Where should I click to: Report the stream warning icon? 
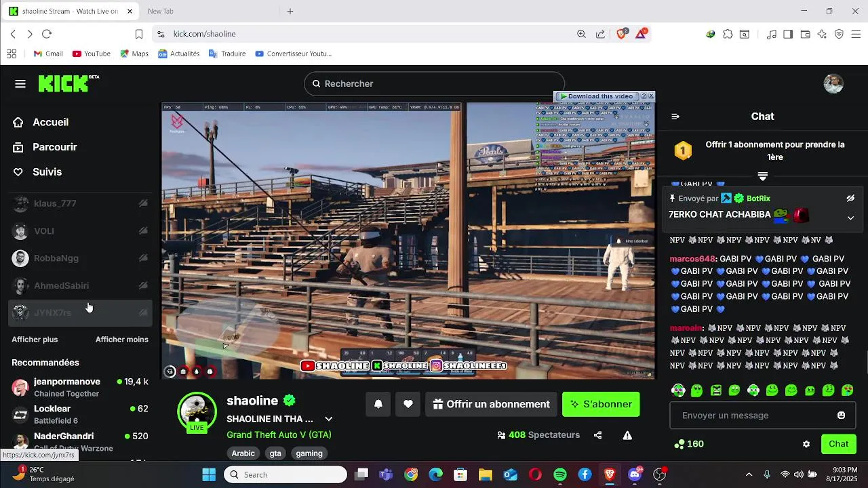tap(627, 435)
